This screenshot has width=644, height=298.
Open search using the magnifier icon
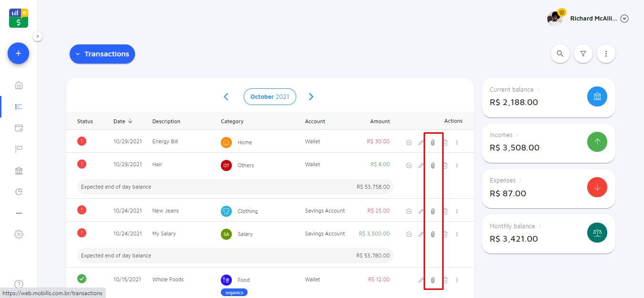click(560, 53)
